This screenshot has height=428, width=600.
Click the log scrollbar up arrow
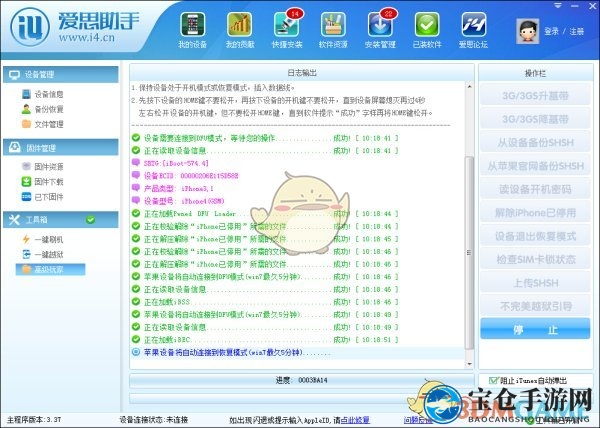point(469,87)
